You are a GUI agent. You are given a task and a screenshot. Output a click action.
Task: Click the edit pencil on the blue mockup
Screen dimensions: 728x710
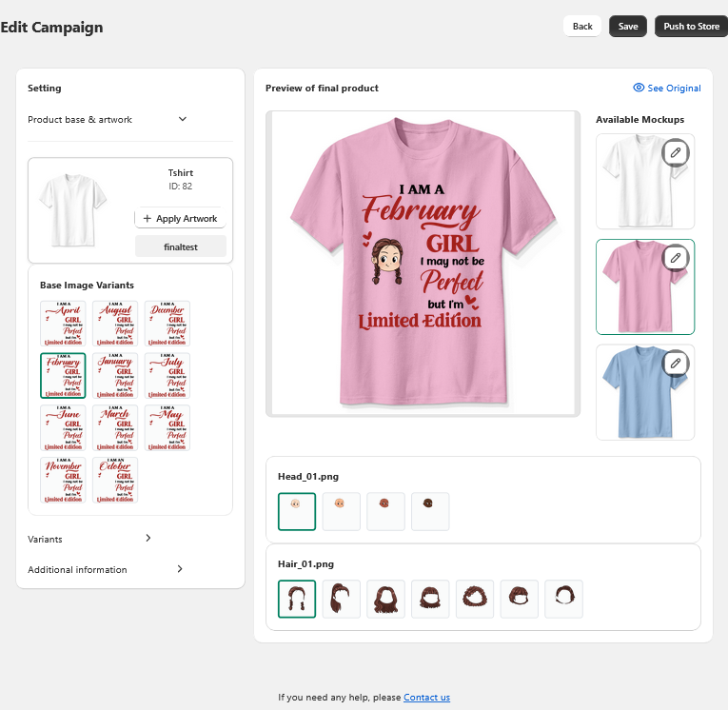tap(676, 363)
